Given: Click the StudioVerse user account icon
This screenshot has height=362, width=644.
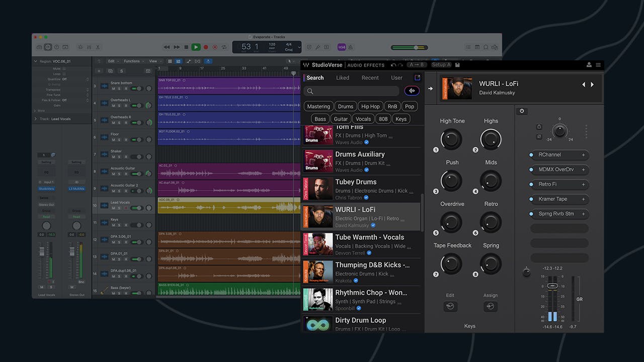Looking at the screenshot, I should (x=589, y=65).
